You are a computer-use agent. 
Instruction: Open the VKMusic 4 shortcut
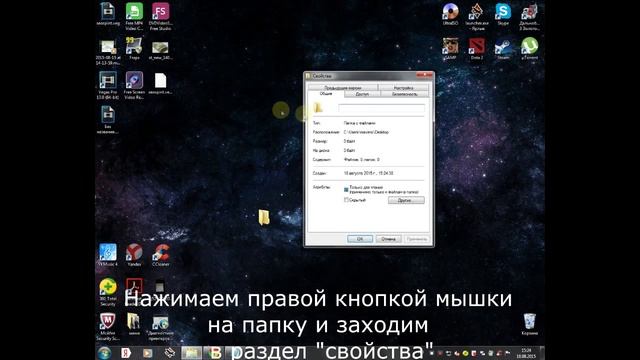(x=108, y=255)
